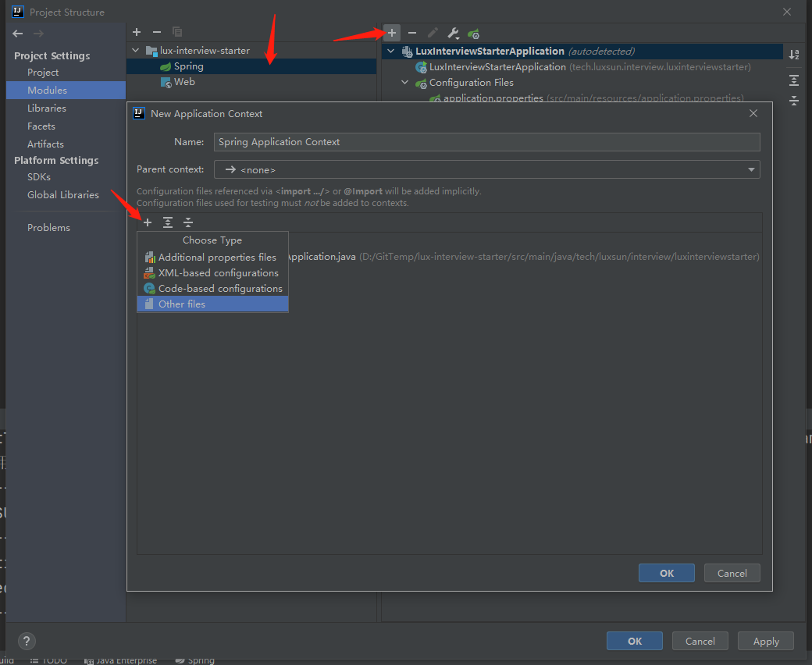Screen dimensions: 812x665
Task: Click OK in Project Structure window
Action: (634, 642)
